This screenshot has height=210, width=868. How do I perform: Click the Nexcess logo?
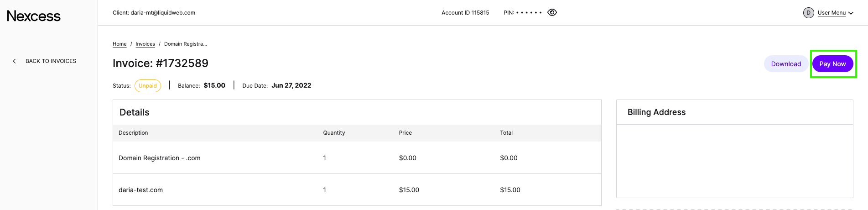[34, 16]
